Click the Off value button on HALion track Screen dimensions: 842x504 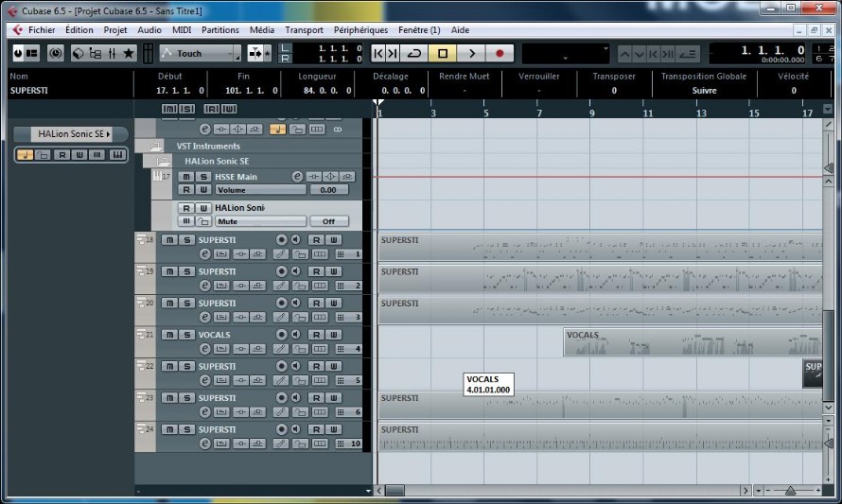click(x=328, y=221)
